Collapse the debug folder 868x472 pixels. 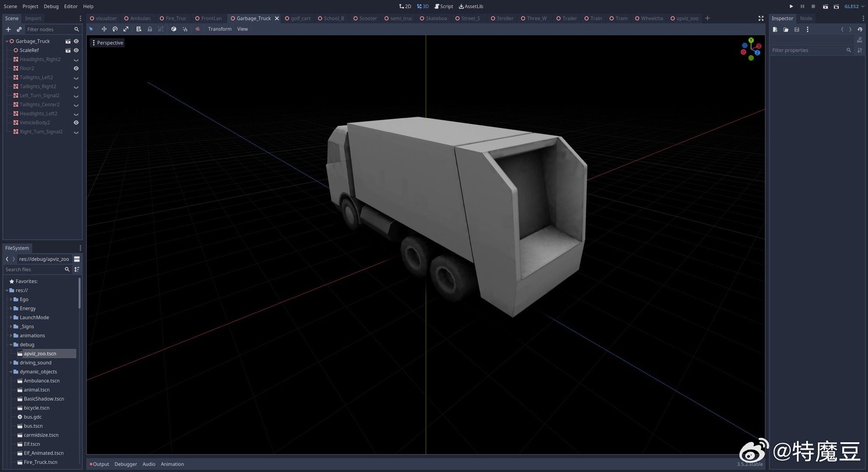(x=11, y=344)
